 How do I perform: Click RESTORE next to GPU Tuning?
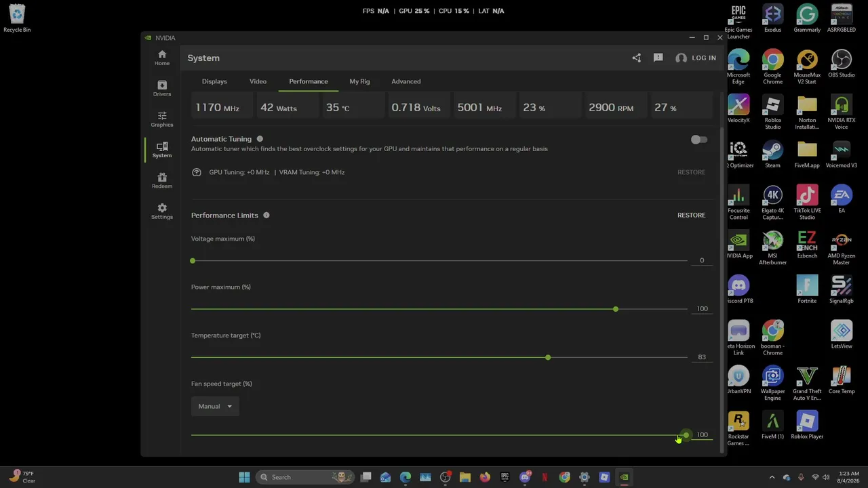click(691, 172)
